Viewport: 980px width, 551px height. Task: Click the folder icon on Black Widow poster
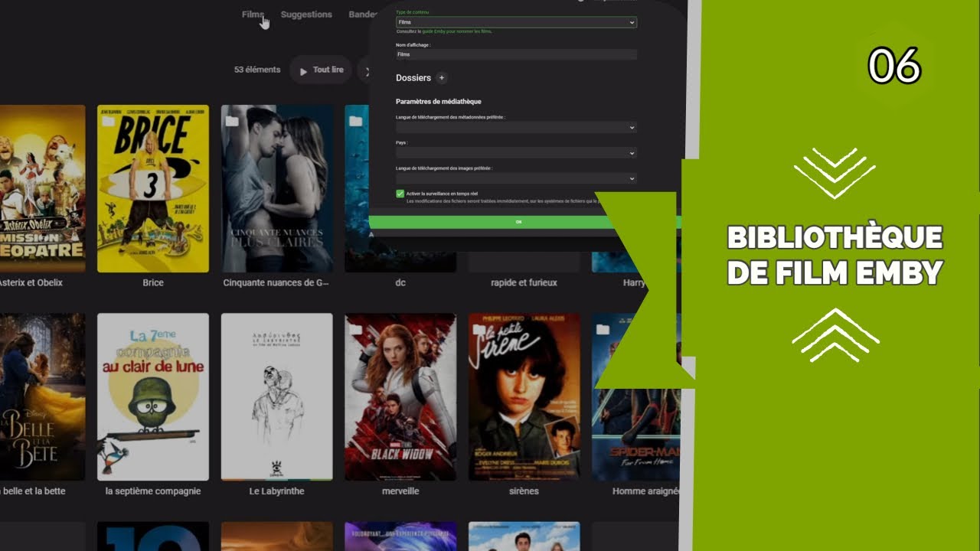point(355,330)
